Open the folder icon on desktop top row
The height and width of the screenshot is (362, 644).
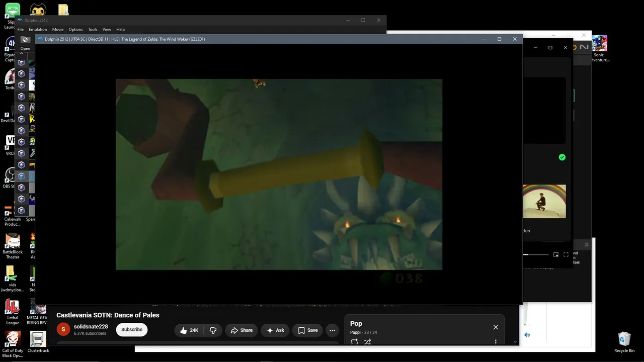tap(63, 10)
